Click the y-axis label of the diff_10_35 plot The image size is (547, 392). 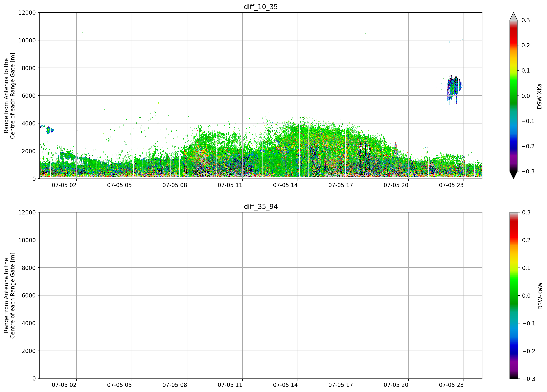pyautogui.click(x=9, y=96)
